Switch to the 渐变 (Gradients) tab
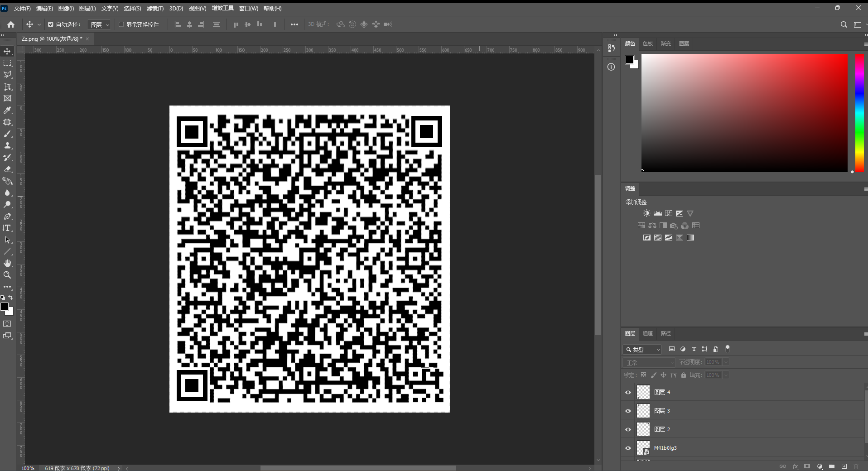The height and width of the screenshot is (471, 868). click(x=666, y=43)
